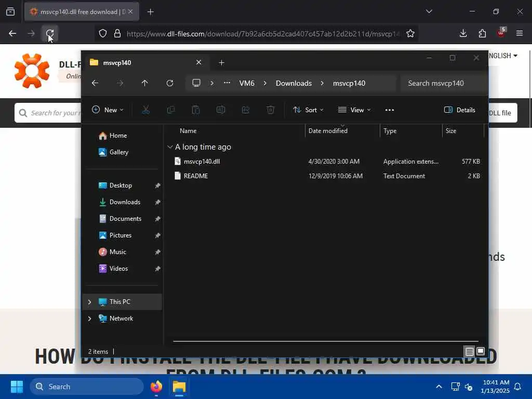Toggle pin next to Downloads in sidebar
The width and height of the screenshot is (532, 399).
[x=157, y=202]
